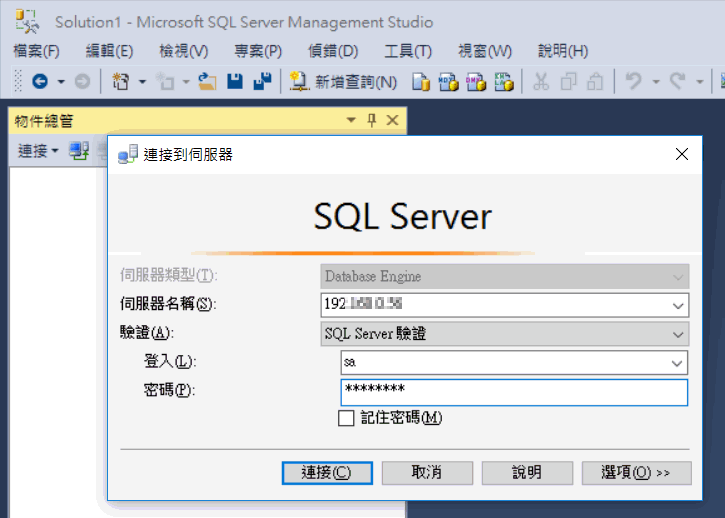Open dropdown arrow next to Redo
The height and width of the screenshot is (518, 725).
tap(700, 82)
